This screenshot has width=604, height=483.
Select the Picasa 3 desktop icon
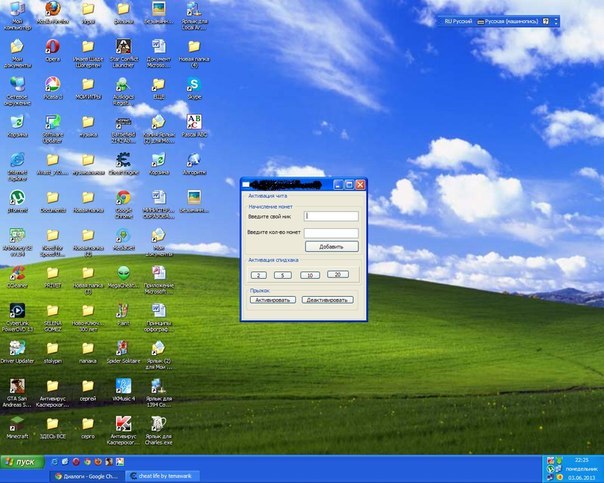(x=53, y=88)
